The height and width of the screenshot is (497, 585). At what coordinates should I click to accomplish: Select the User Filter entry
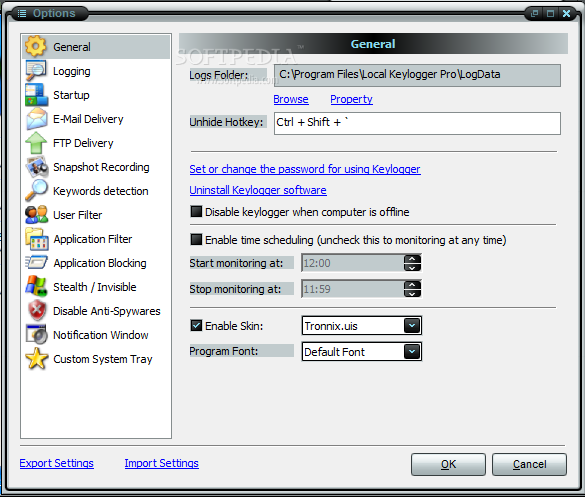(96, 215)
